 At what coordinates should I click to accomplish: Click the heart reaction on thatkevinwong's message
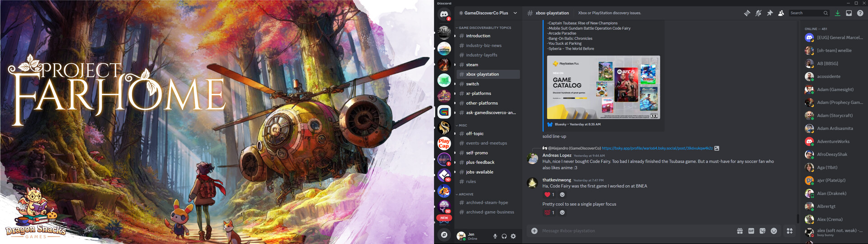(549, 195)
